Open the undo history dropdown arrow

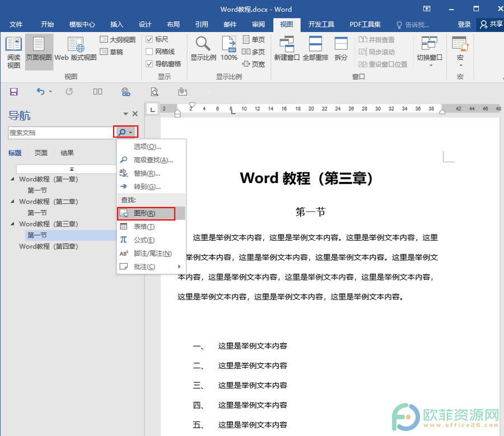[x=50, y=92]
